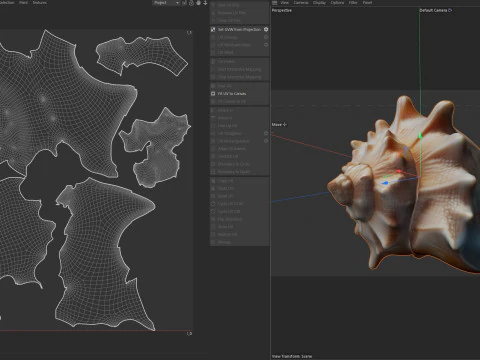
Task: Click down-arrow icon in UV editor toolbar
Action: point(205,3)
